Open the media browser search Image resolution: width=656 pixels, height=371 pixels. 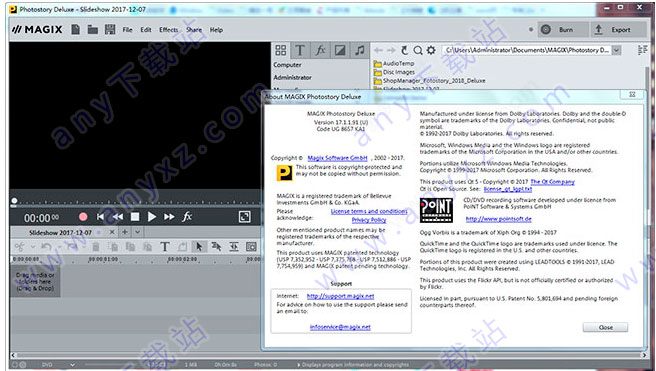(418, 51)
